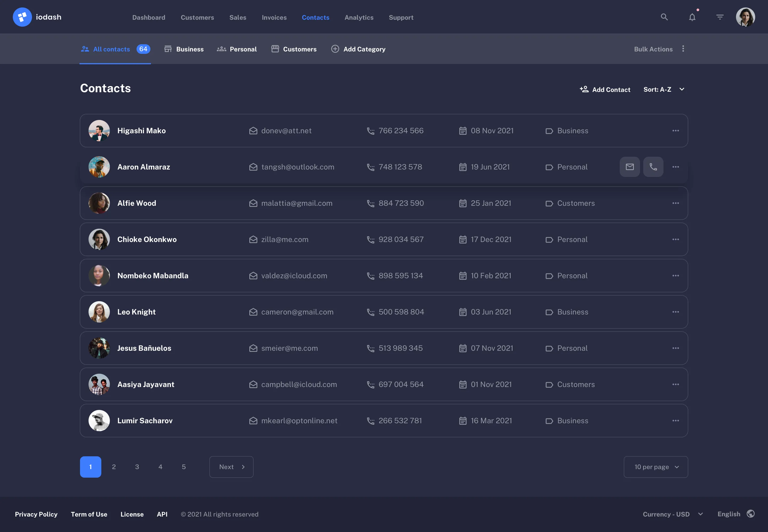This screenshot has height=532, width=768.
Task: Go to page 3 of contacts
Action: [x=137, y=467]
